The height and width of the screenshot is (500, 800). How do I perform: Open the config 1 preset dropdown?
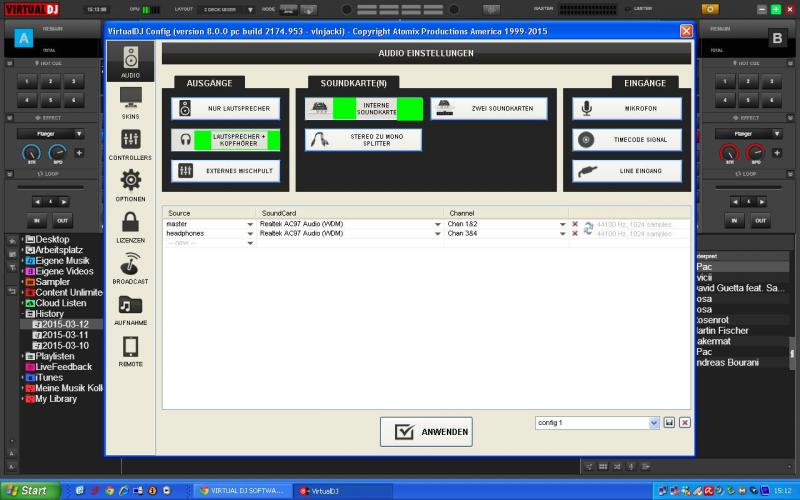(x=654, y=423)
